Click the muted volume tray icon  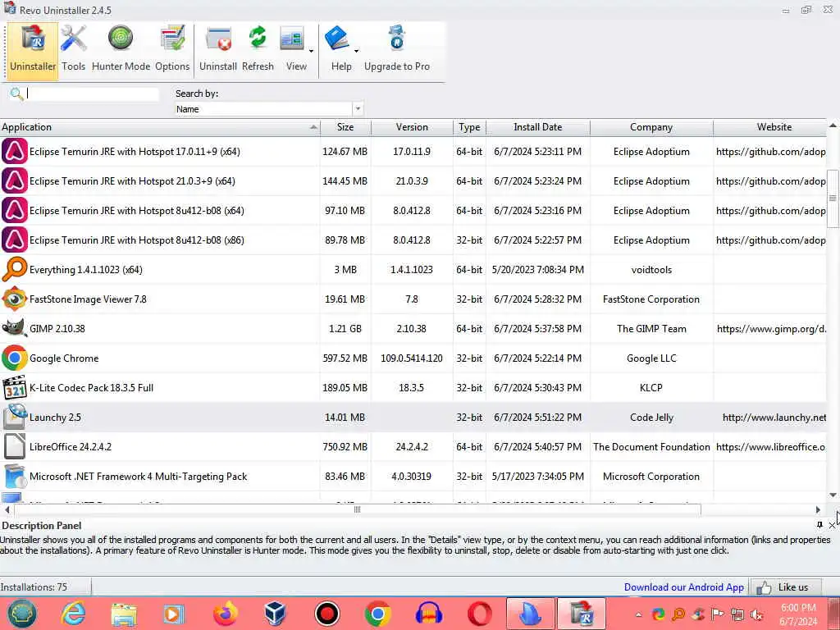[x=757, y=614]
